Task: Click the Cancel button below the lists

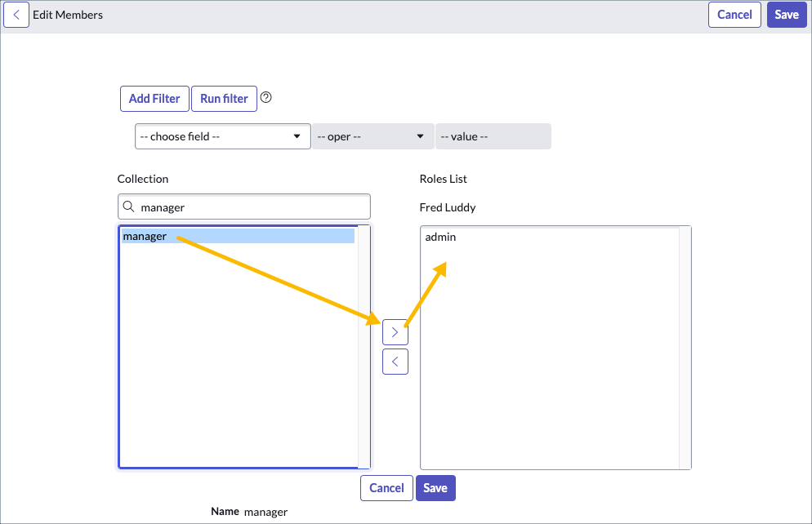Action: (386, 488)
